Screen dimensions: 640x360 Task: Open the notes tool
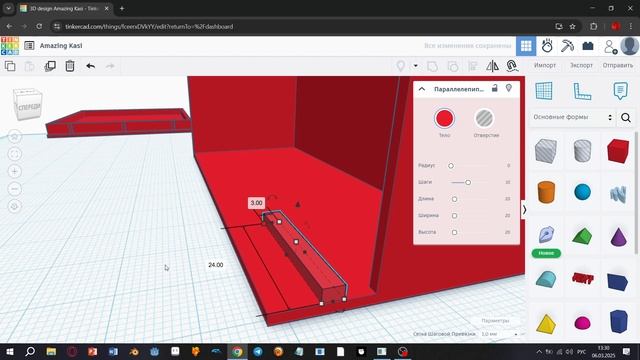pyautogui.click(x=620, y=91)
